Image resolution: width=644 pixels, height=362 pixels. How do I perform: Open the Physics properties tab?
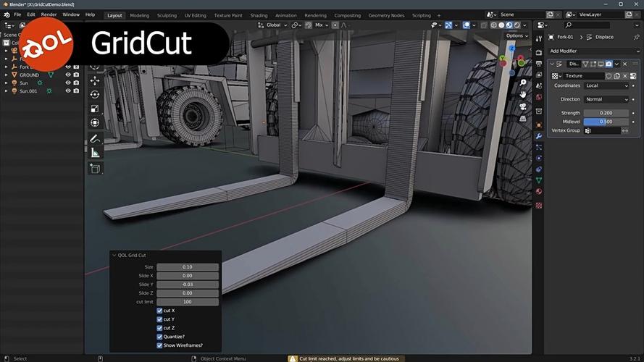click(x=539, y=158)
